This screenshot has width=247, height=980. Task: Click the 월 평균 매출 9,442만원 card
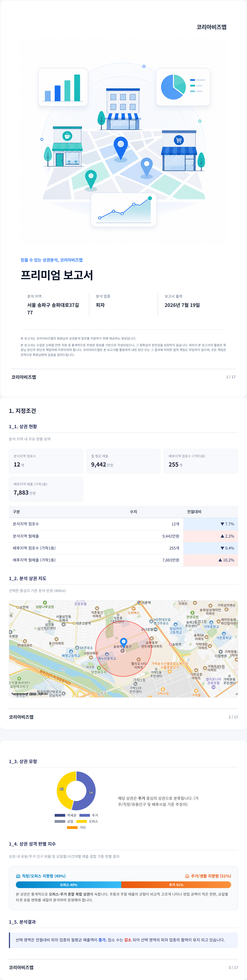pos(123,461)
